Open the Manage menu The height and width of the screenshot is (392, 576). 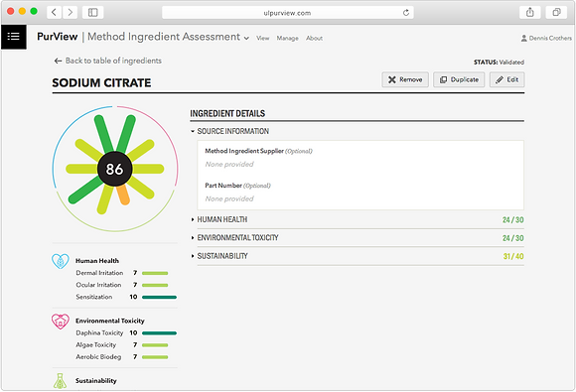[287, 38]
